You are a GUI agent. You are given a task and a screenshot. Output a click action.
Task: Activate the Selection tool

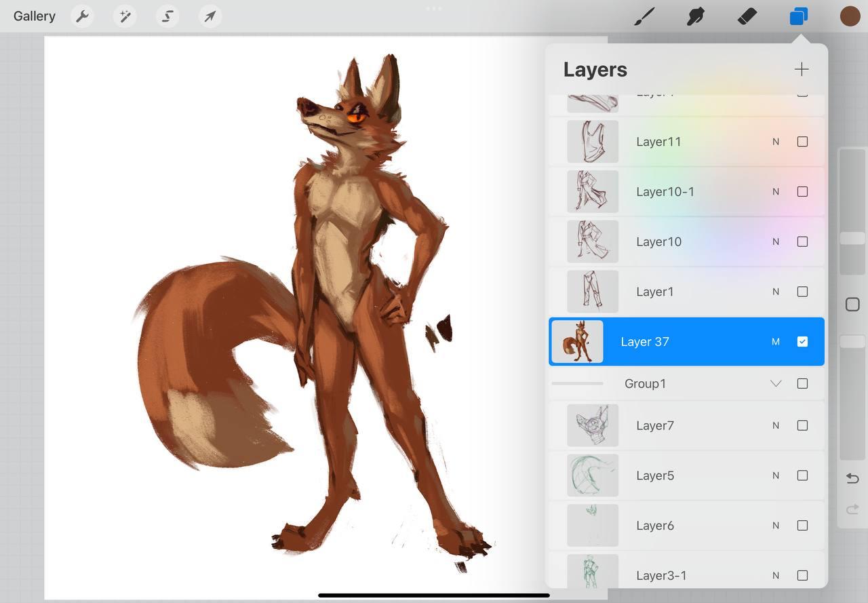coord(167,16)
